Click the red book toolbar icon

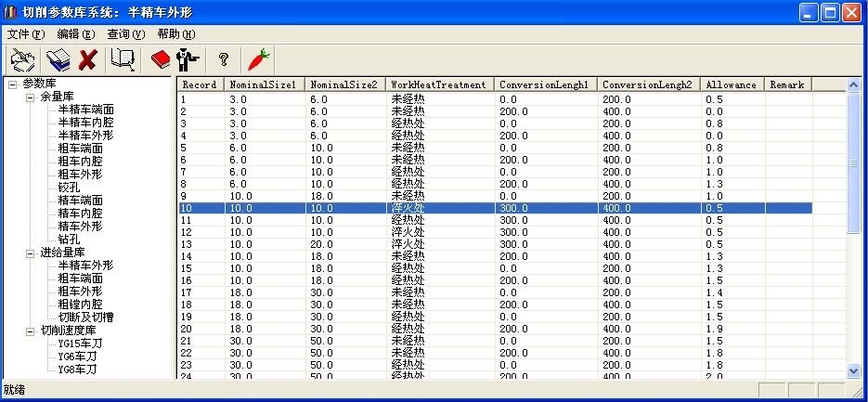click(x=160, y=60)
